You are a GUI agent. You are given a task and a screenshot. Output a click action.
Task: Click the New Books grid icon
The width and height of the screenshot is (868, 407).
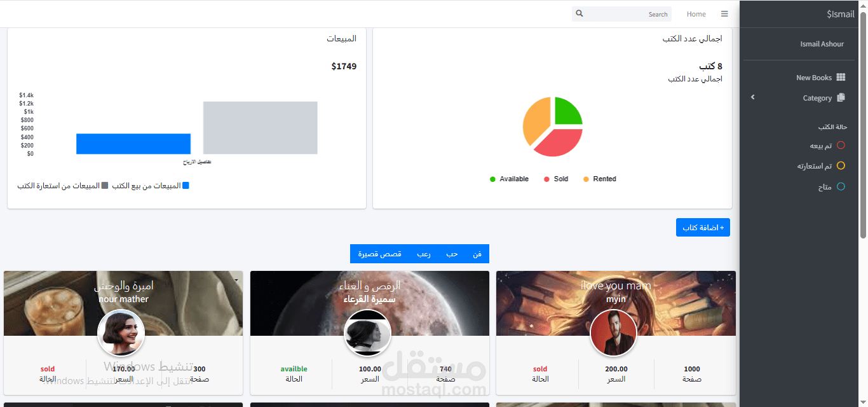point(841,77)
